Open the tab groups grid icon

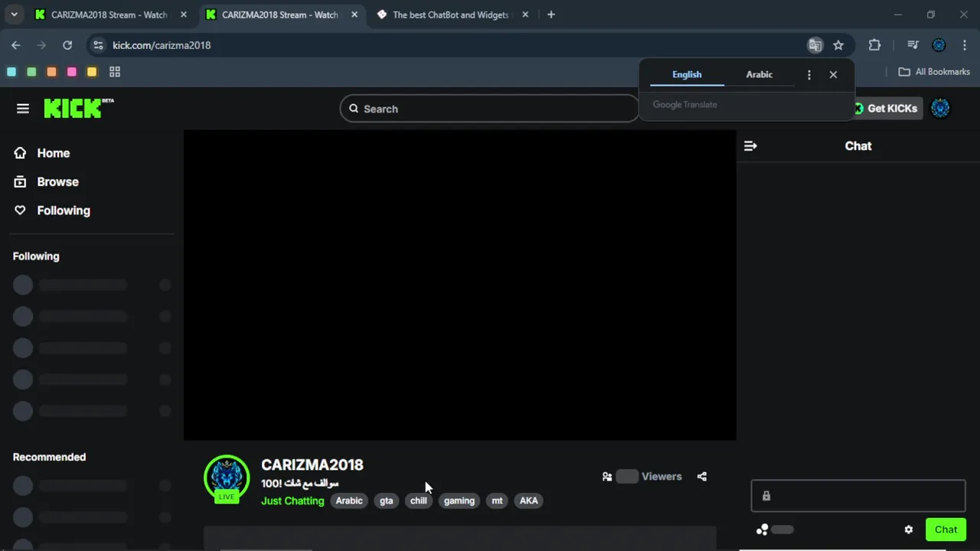click(115, 72)
